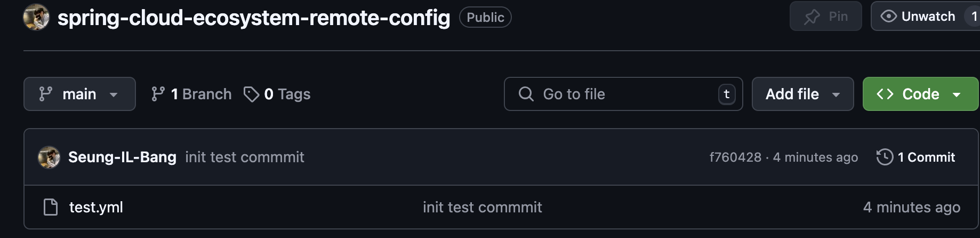Image resolution: width=980 pixels, height=238 pixels.
Task: Click the magnifier icon in Go to file
Action: 526,94
